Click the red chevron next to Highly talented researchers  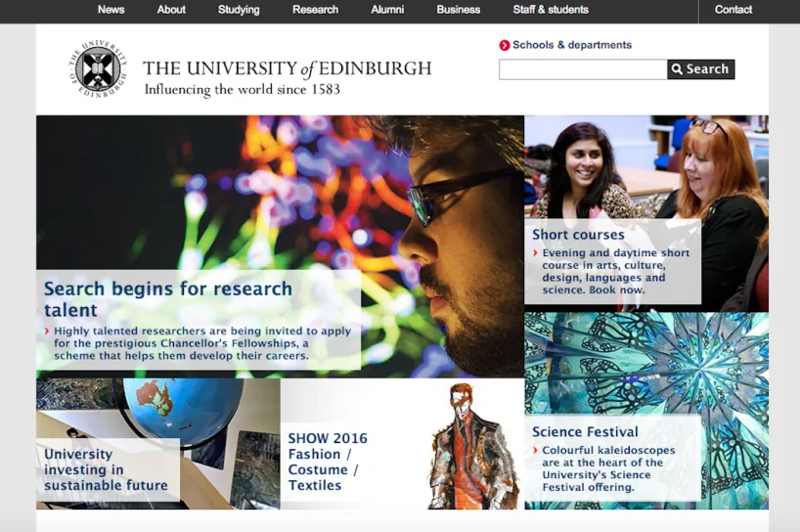[x=47, y=332]
